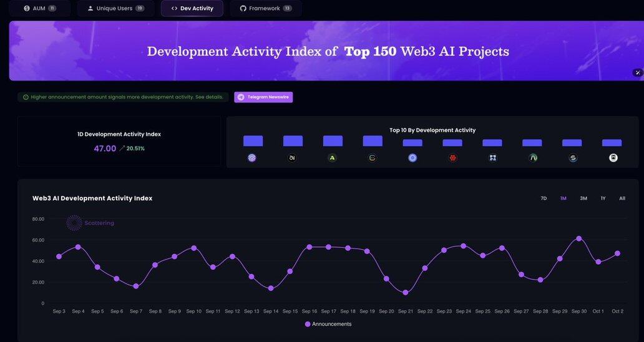The height and width of the screenshot is (342, 644).
Task: Click the Telegram Newswire button
Action: click(263, 97)
